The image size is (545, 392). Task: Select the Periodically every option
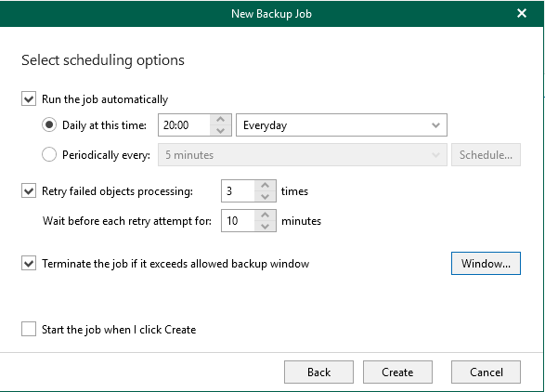pyautogui.click(x=49, y=154)
